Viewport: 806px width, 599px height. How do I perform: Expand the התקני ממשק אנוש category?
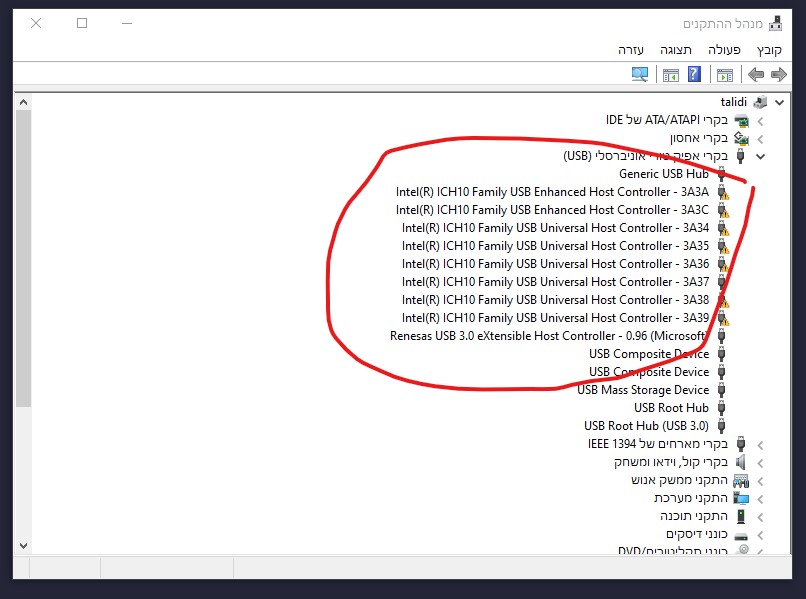pos(760,481)
